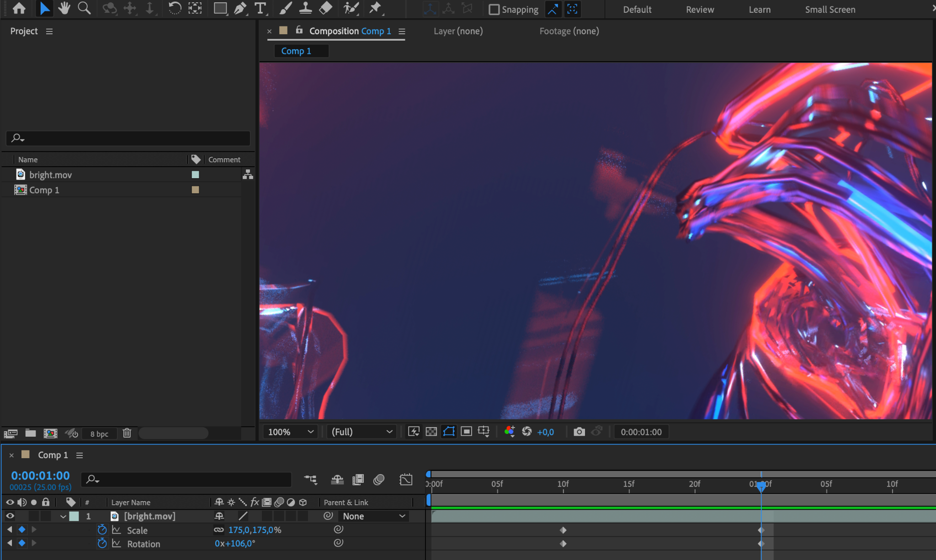Viewport: 936px width, 560px height.
Task: Click the delete trash icon in Project panel
Action: tap(127, 433)
